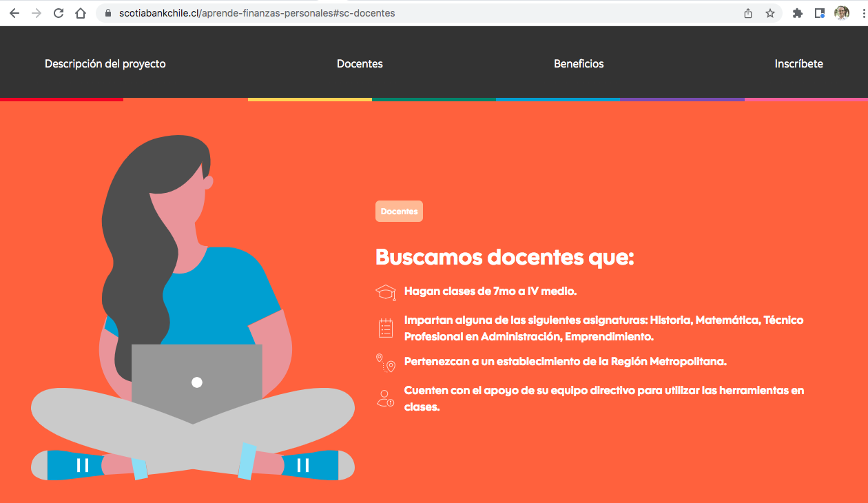Open the Descripción del proyecto section
This screenshot has width=868, height=503.
[105, 63]
